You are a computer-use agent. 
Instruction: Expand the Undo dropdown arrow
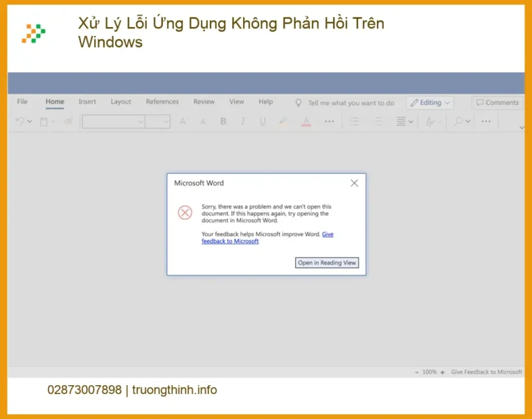tap(30, 121)
